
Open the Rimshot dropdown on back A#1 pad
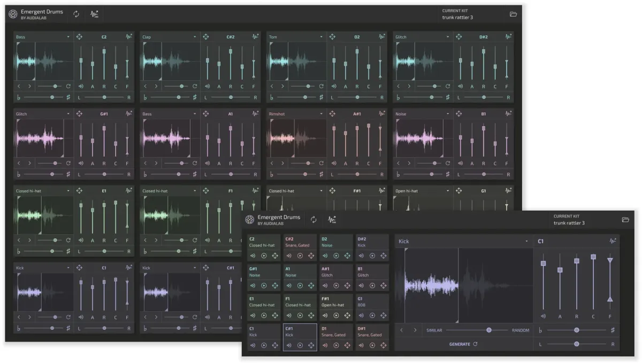296,114
